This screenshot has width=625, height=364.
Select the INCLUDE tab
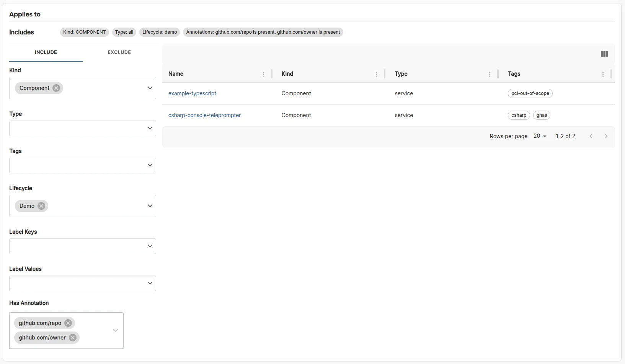click(46, 52)
